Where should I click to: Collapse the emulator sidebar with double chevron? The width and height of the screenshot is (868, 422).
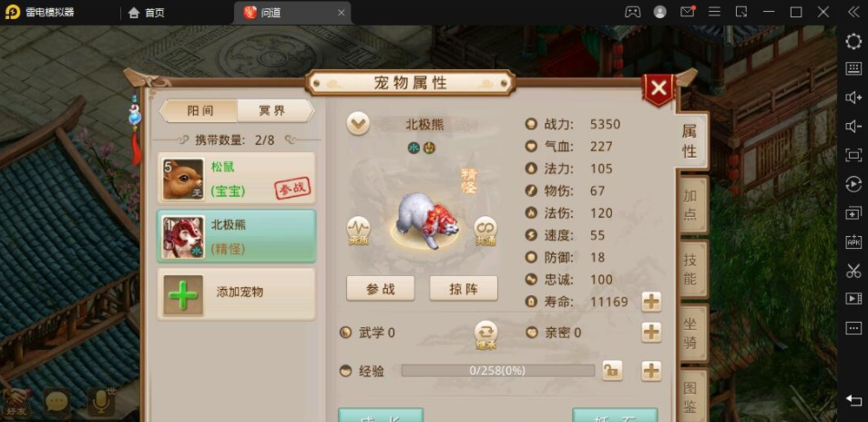[x=853, y=12]
